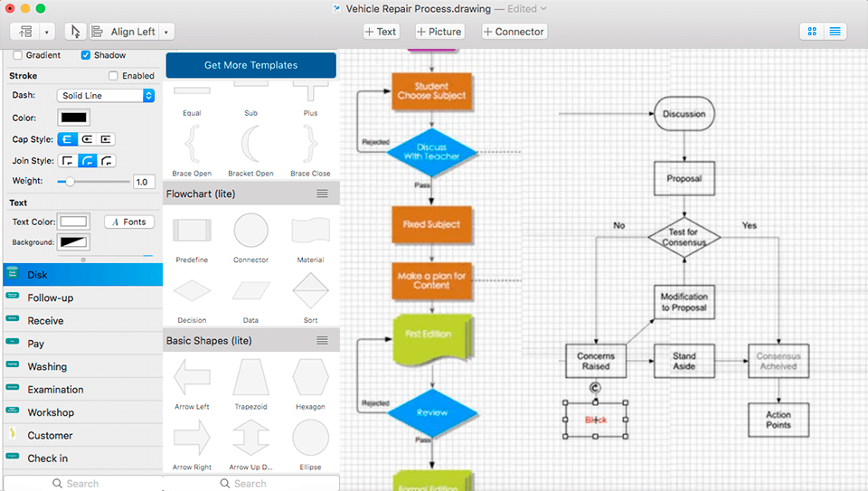Switch to list view icon
868x491 pixels.
pyautogui.click(x=835, y=32)
